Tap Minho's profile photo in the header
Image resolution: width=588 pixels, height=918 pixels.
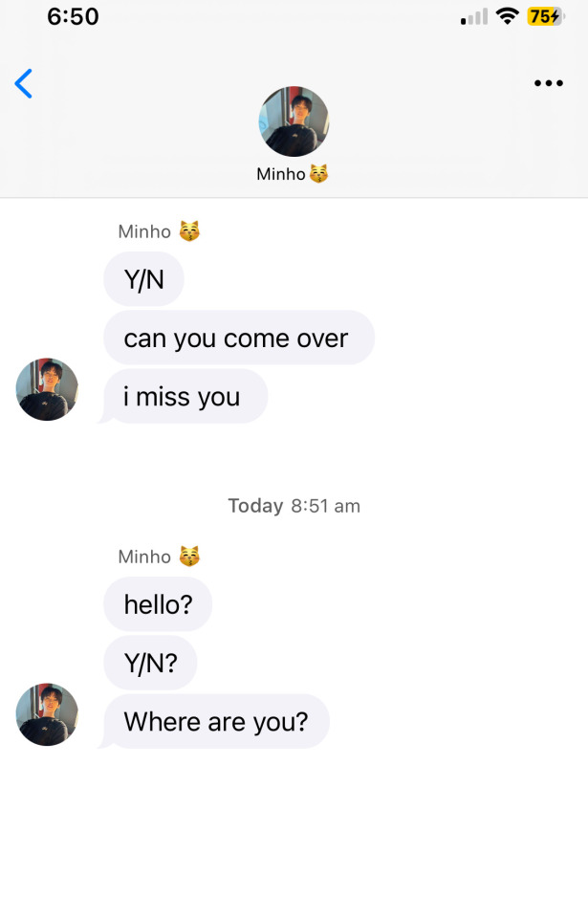click(294, 121)
